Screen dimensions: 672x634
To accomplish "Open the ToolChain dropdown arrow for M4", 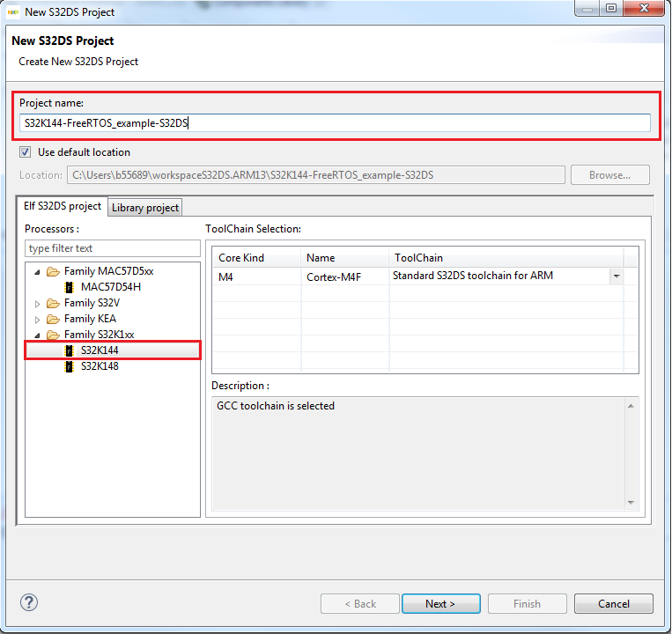I will (x=617, y=276).
